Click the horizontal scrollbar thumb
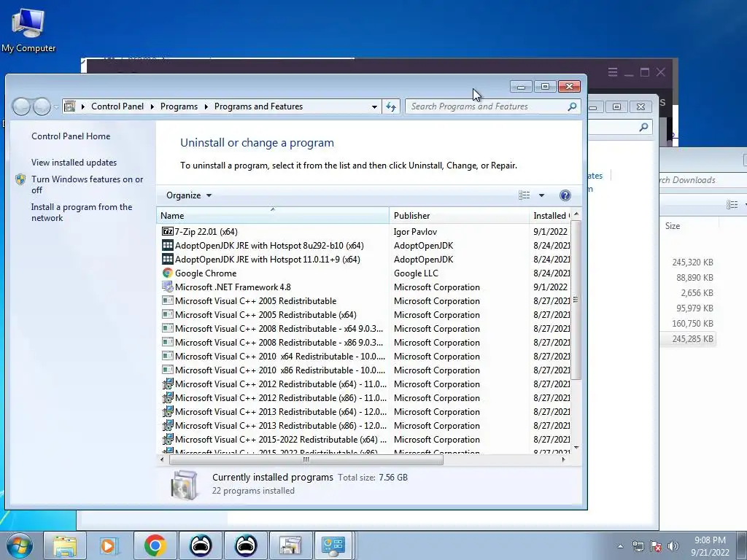Viewport: 747px width, 560px height. [x=306, y=459]
